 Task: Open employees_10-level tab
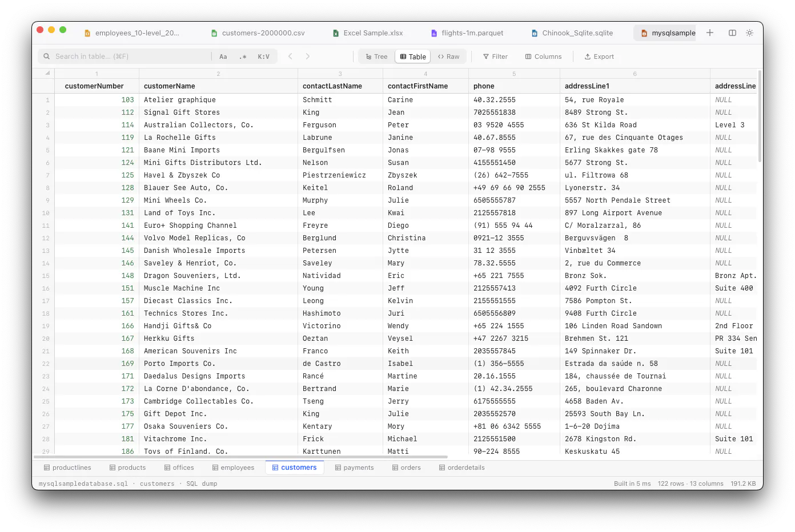pos(132,33)
